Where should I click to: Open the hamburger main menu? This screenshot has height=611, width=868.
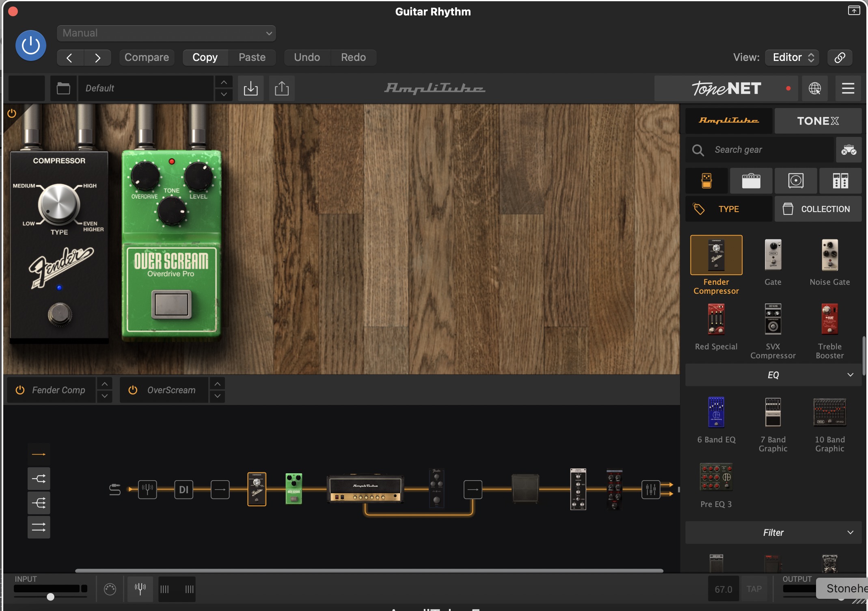pyautogui.click(x=848, y=88)
